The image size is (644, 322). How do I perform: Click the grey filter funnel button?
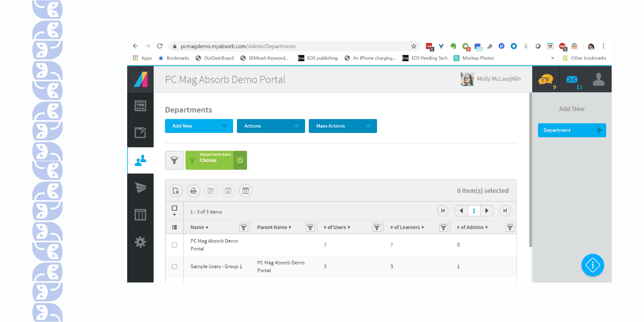(x=174, y=160)
